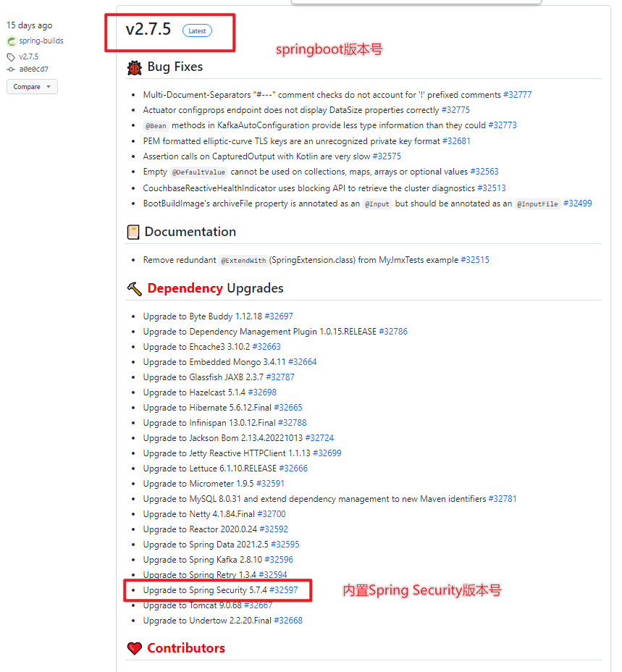The height and width of the screenshot is (672, 622).
Task: Open Spring Kafka upgrade issue #32596
Action: click(279, 560)
